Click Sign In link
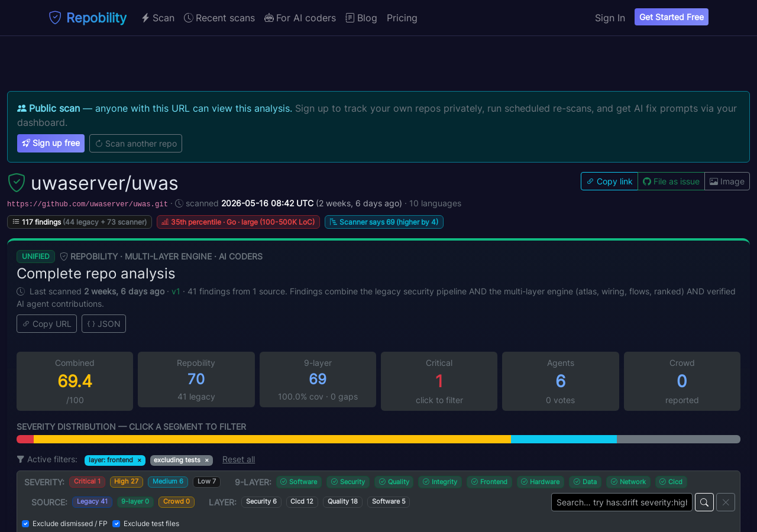The height and width of the screenshot is (532, 757). (610, 18)
